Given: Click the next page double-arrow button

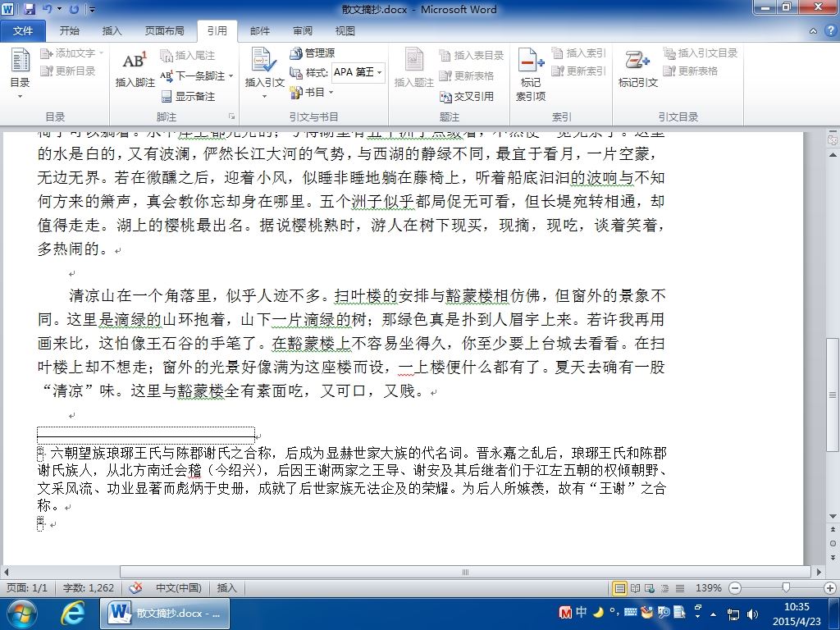Looking at the screenshot, I should (833, 557).
